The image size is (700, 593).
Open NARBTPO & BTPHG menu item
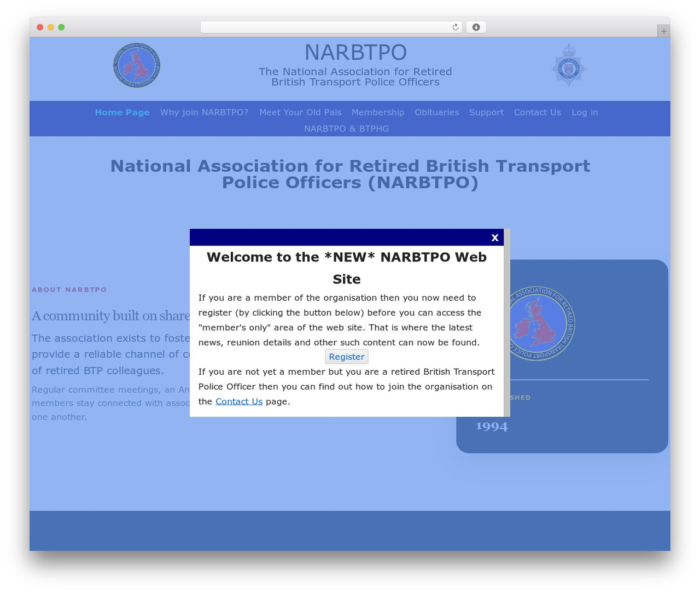pos(347,129)
